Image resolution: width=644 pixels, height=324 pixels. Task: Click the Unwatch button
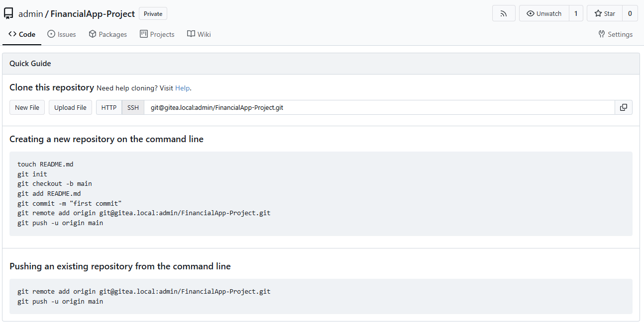point(544,13)
